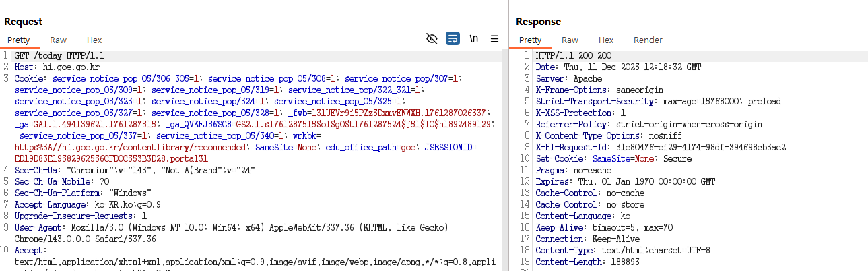Open the Hex tab in Response panel
Image resolution: width=868 pixels, height=271 pixels.
pyautogui.click(x=606, y=40)
